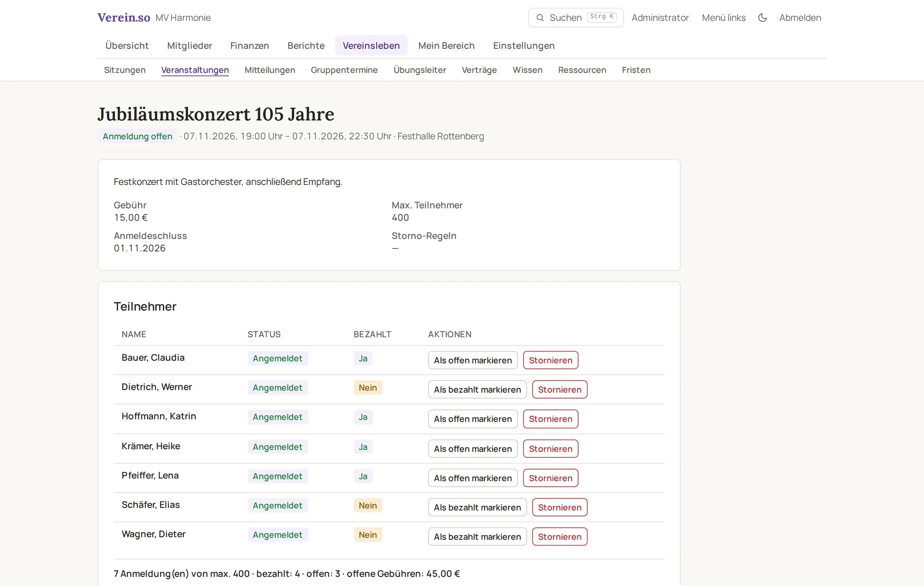The image size is (924, 586).
Task: Open the Suchen search field
Action: pos(576,18)
